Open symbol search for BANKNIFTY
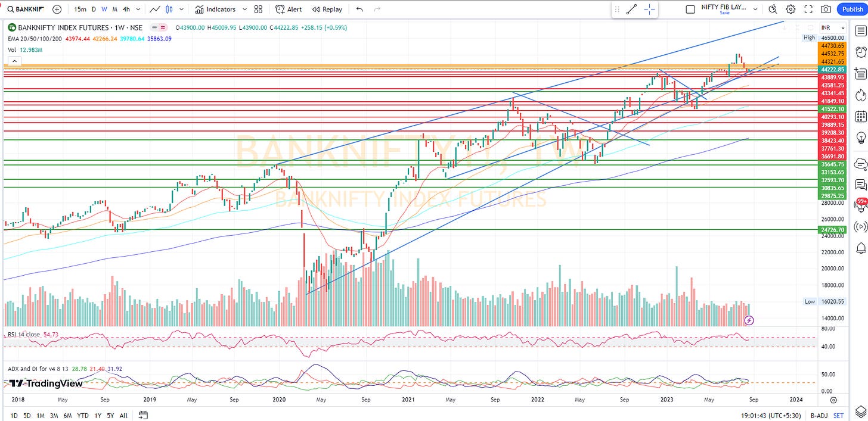 pos(25,10)
